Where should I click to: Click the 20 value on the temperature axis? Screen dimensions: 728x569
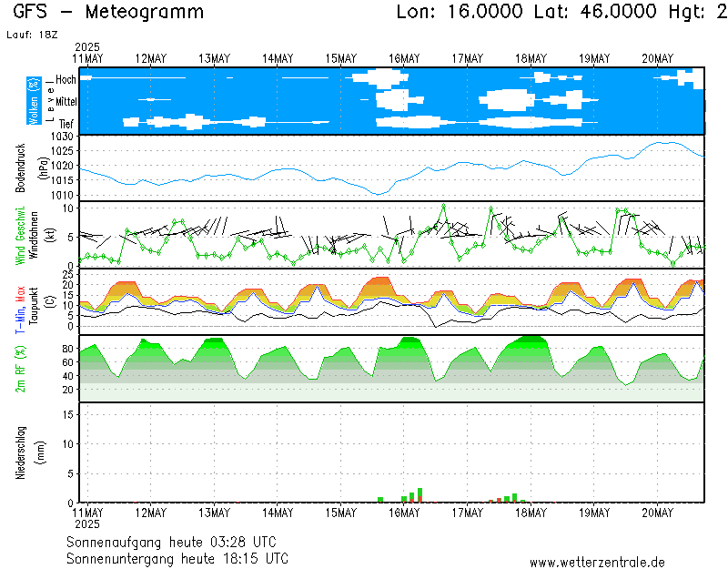tap(68, 284)
